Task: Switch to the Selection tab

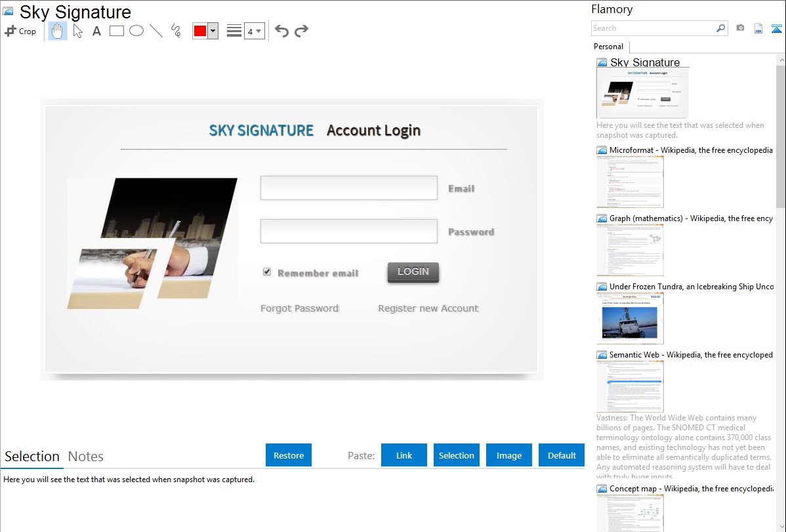Action: pos(32,457)
